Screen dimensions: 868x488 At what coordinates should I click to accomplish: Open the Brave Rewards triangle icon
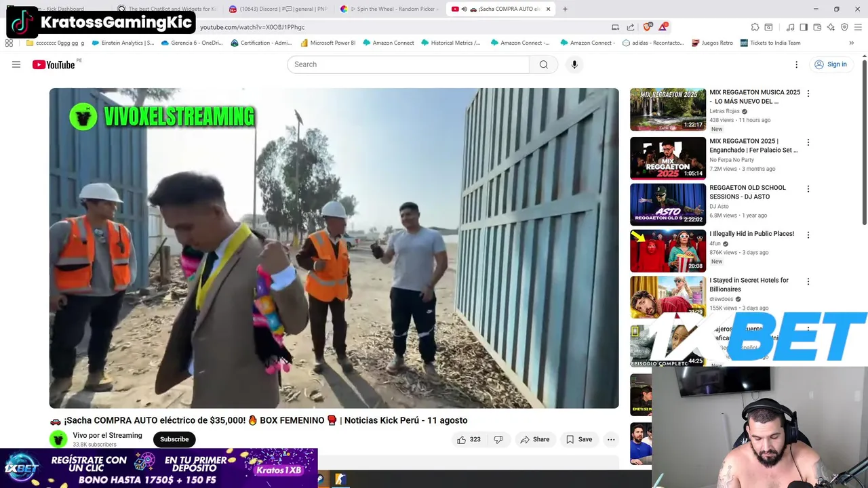(663, 27)
